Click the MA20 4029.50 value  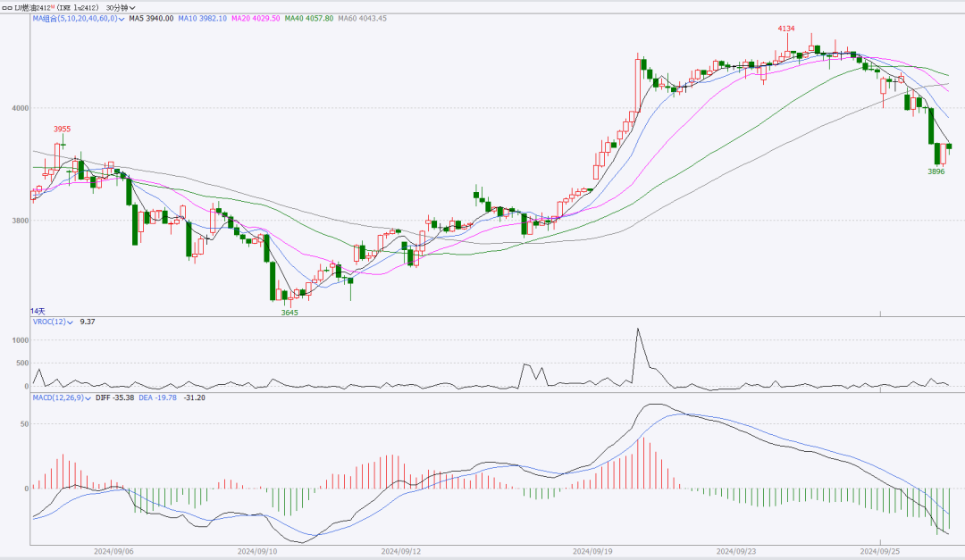click(256, 19)
